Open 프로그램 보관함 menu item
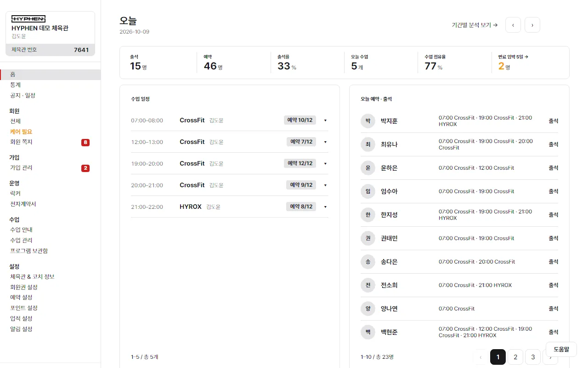The height and width of the screenshot is (368, 588). coord(50,251)
